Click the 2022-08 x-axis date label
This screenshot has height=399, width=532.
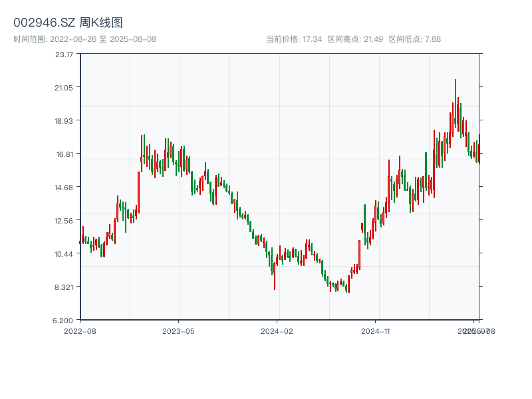80,331
